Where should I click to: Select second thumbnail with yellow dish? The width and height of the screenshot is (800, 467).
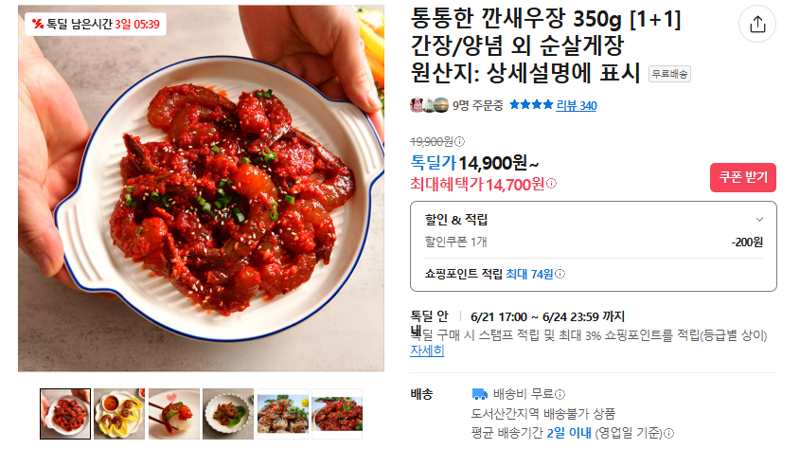(119, 414)
